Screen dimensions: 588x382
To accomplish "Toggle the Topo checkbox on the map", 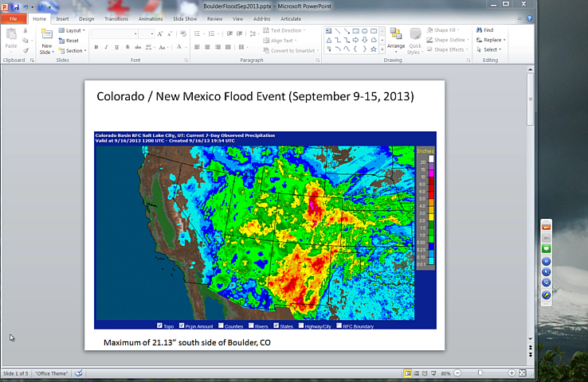I will tap(159, 325).
